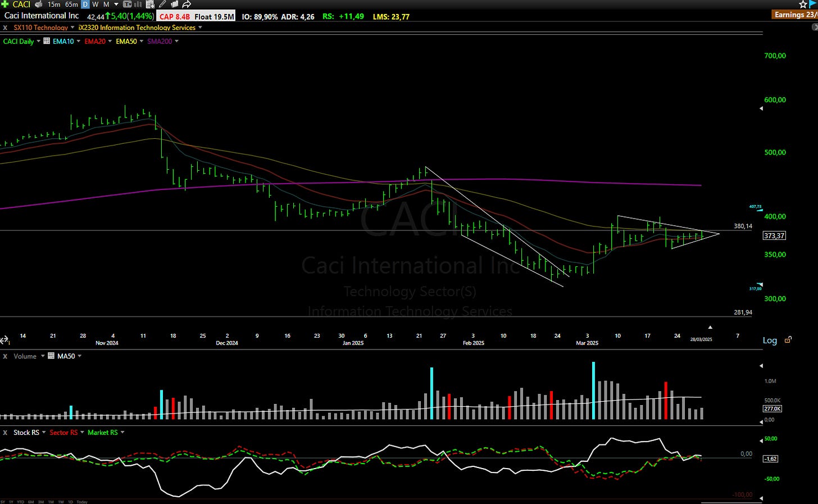Click the green plus add-symbol icon
The height and width of the screenshot is (504, 818).
click(x=5, y=4)
